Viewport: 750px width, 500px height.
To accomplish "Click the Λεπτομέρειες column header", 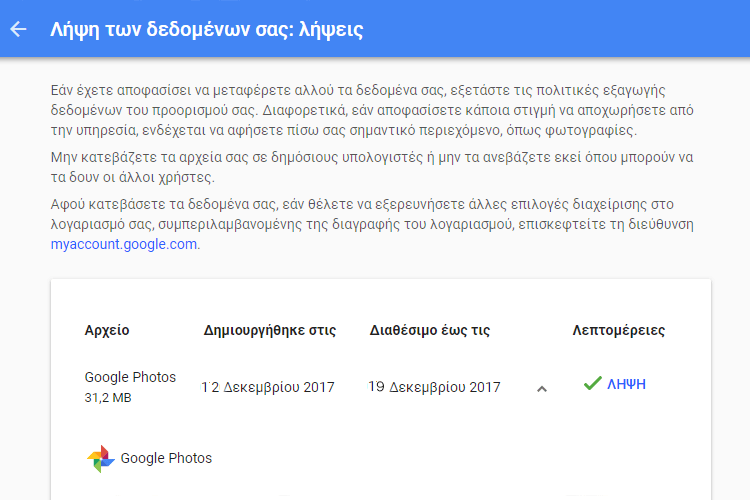I will pyautogui.click(x=618, y=331).
